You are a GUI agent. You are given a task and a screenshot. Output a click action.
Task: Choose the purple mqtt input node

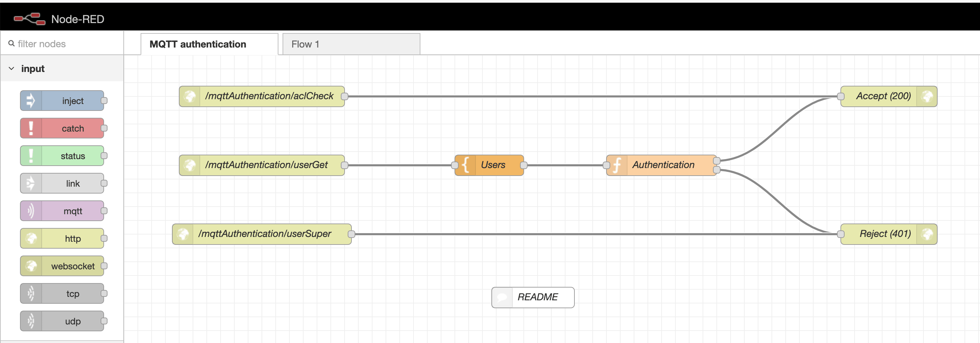(62, 211)
